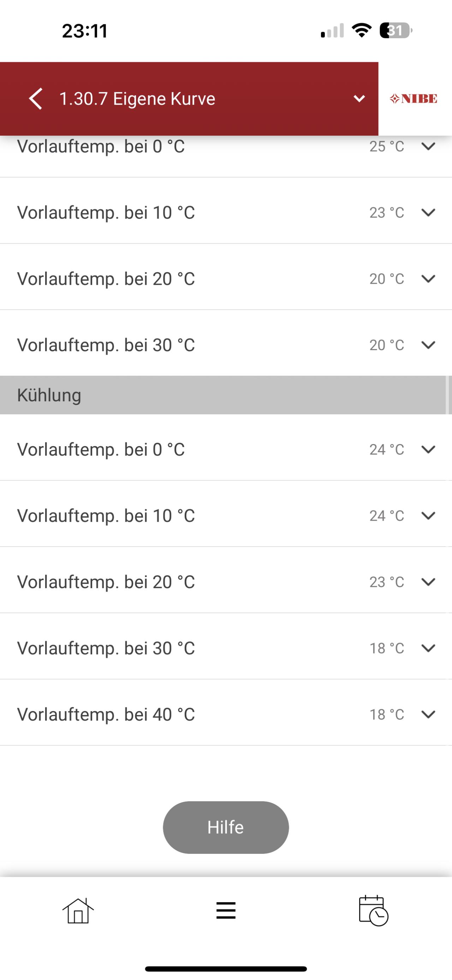Open the NIBE logo

[414, 99]
